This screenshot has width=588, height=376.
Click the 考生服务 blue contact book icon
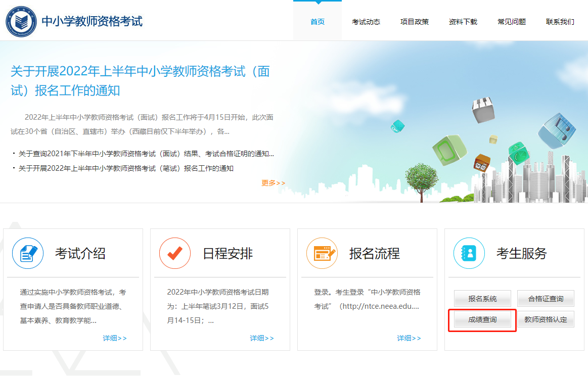(469, 253)
